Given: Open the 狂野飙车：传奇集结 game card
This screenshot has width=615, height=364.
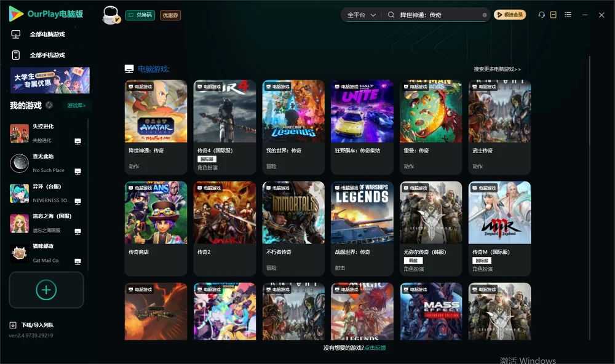Looking at the screenshot, I should click(362, 127).
